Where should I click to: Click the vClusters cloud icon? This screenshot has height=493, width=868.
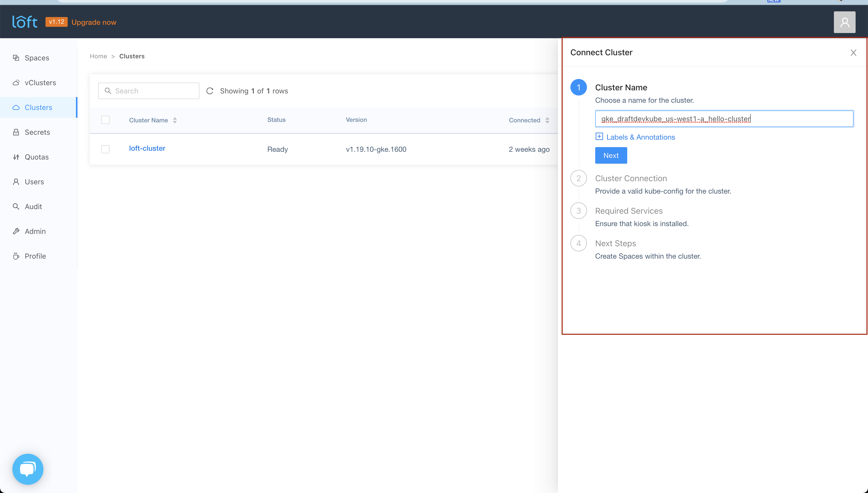16,83
